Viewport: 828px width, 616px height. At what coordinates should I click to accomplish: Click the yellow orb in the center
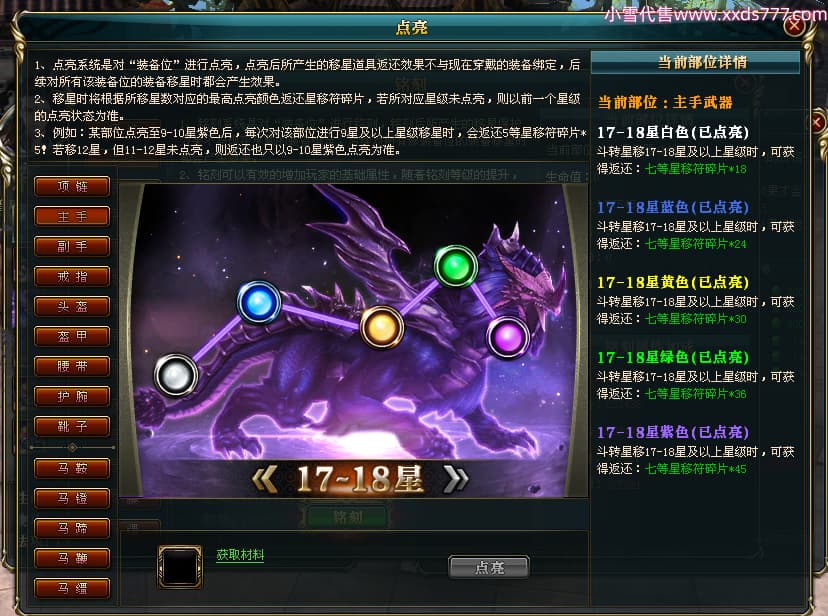[382, 327]
